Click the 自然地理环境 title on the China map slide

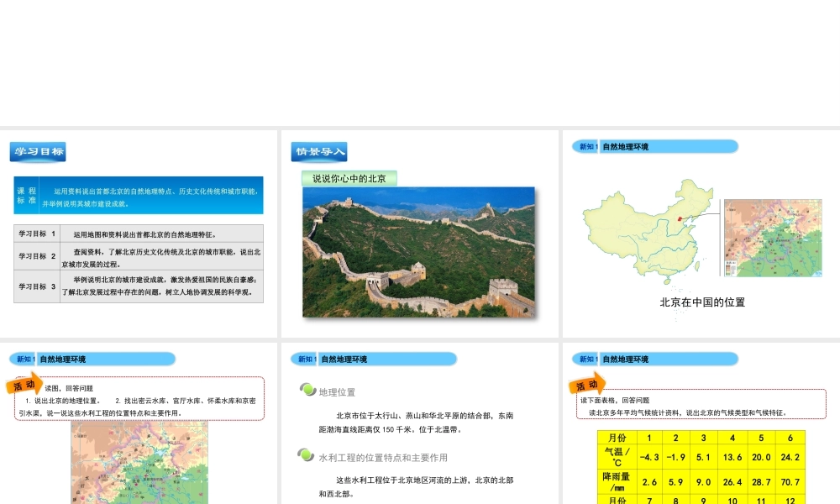(x=625, y=147)
